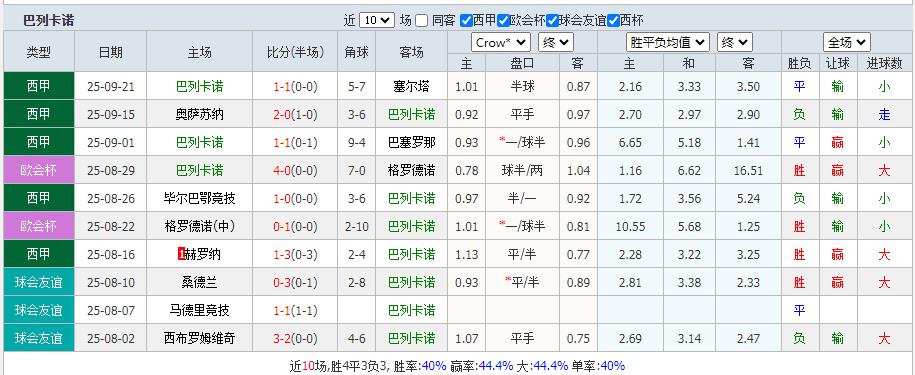The height and width of the screenshot is (375, 915).
Task: Click the 9-4 corner count cell
Action: click(x=357, y=143)
